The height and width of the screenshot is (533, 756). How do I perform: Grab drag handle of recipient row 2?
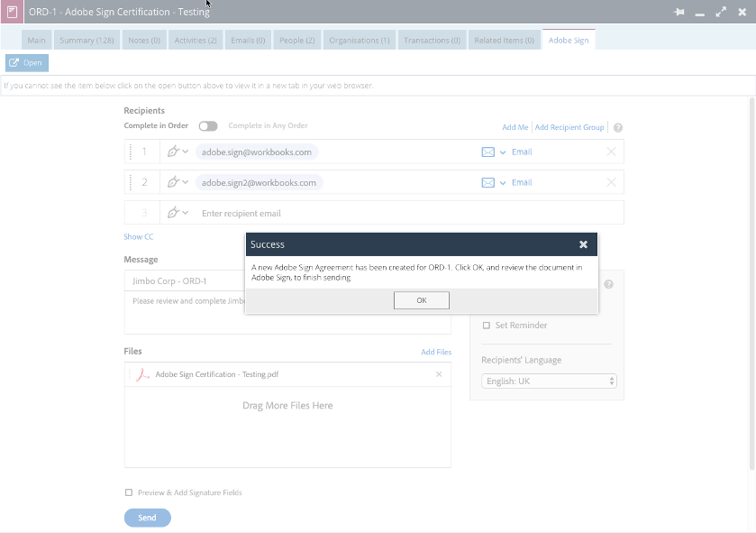131,182
